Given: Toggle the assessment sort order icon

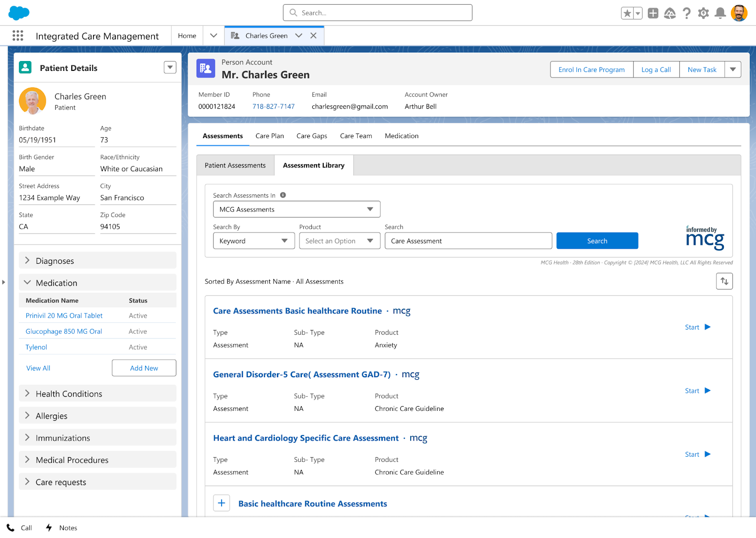Looking at the screenshot, I should [724, 281].
